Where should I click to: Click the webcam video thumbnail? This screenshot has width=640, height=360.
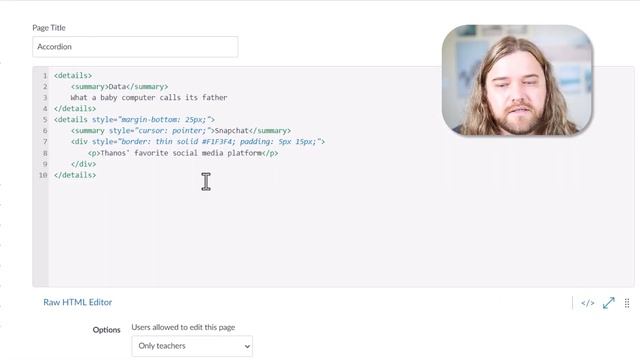(517, 80)
